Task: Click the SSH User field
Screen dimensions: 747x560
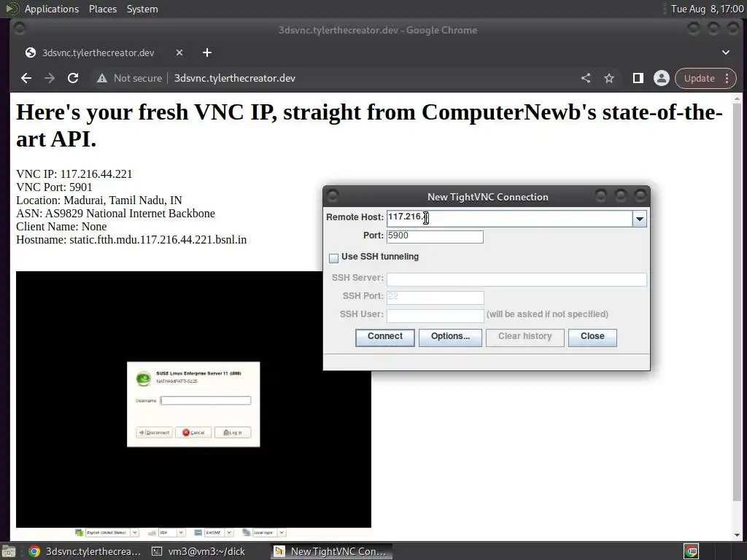Action: (435, 315)
